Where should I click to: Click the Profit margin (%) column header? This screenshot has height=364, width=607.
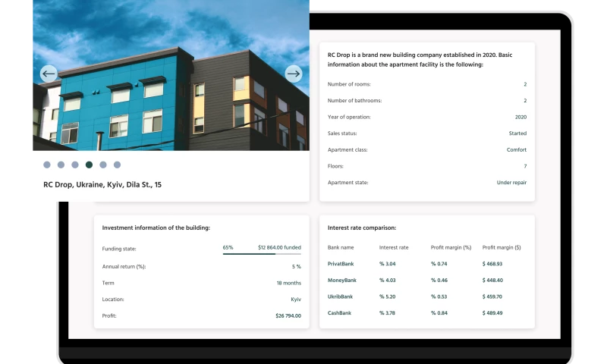tap(451, 247)
